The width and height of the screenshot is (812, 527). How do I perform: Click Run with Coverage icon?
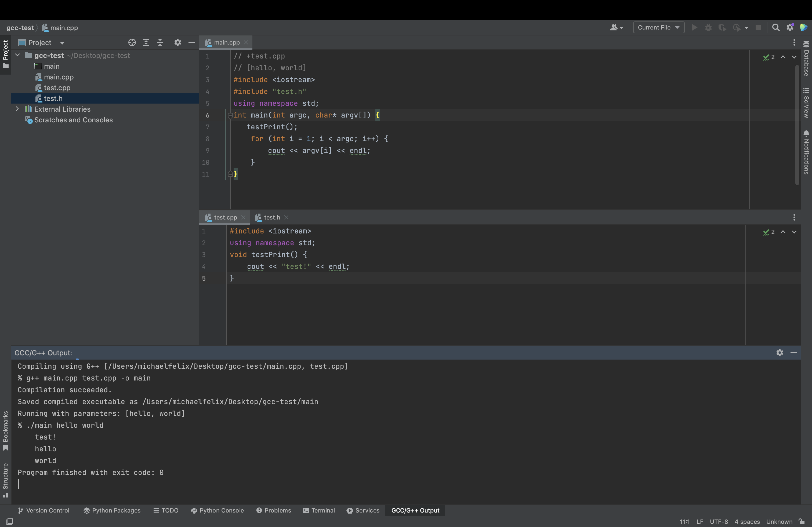[x=722, y=28]
